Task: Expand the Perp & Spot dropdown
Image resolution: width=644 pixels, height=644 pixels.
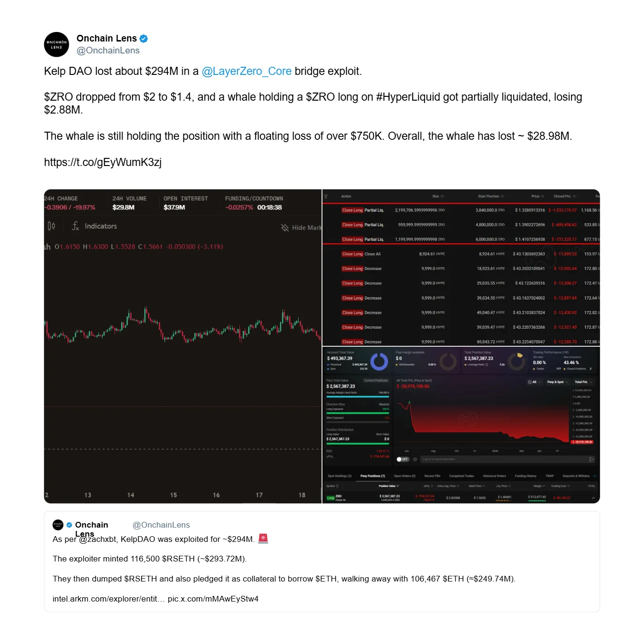Action: point(557,382)
